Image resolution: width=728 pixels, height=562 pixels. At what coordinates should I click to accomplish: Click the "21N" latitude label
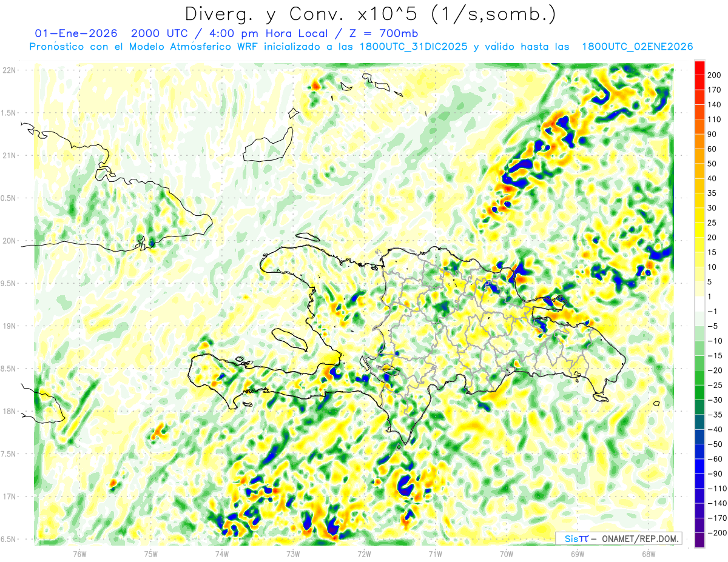pyautogui.click(x=8, y=156)
